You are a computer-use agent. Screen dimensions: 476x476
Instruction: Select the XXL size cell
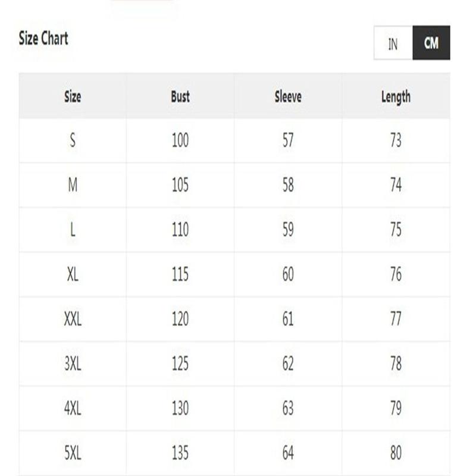coord(73,319)
